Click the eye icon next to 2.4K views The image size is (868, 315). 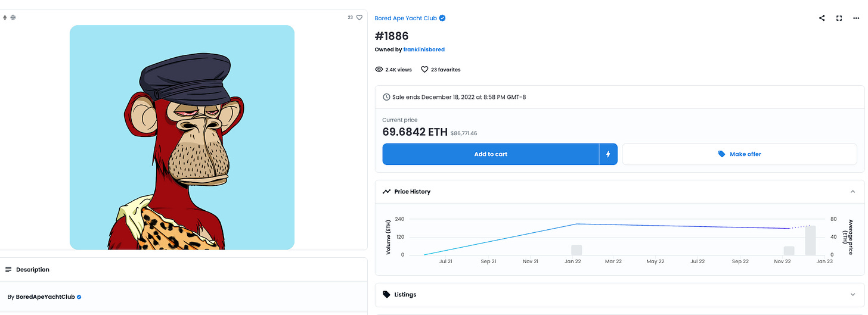click(379, 70)
